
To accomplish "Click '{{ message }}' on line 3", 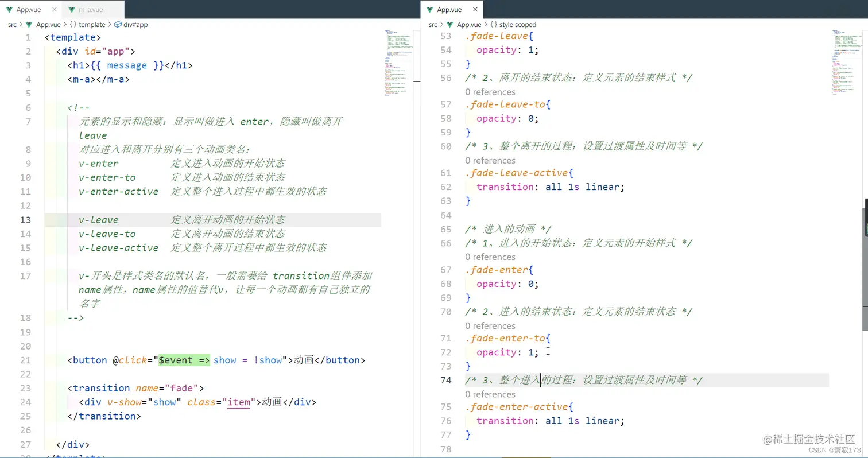I will tap(127, 65).
